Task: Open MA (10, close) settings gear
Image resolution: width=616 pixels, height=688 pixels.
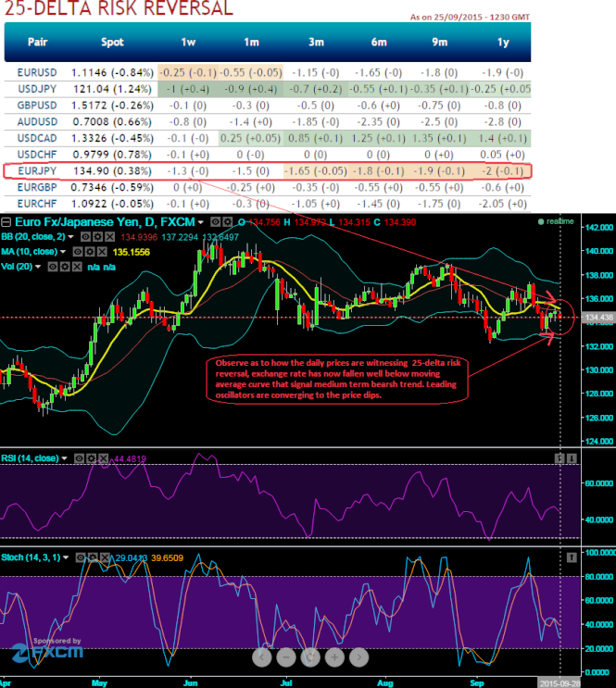Action: [90, 252]
